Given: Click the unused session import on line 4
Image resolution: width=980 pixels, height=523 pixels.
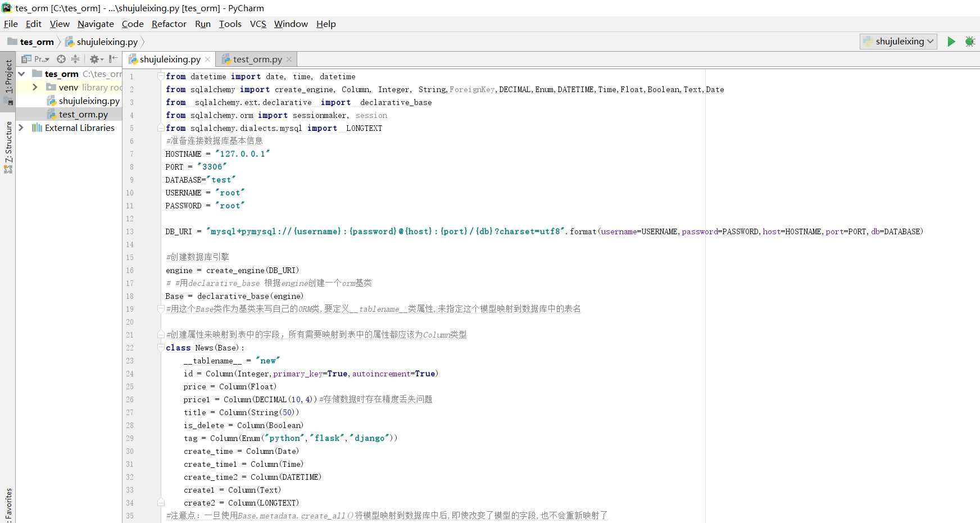Looking at the screenshot, I should [371, 115].
